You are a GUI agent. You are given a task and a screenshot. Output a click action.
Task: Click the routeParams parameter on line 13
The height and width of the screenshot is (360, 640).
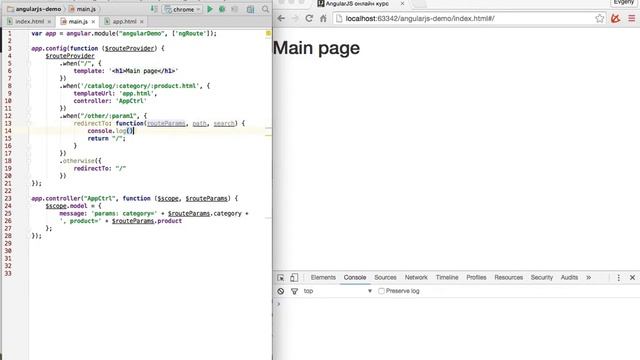166,123
